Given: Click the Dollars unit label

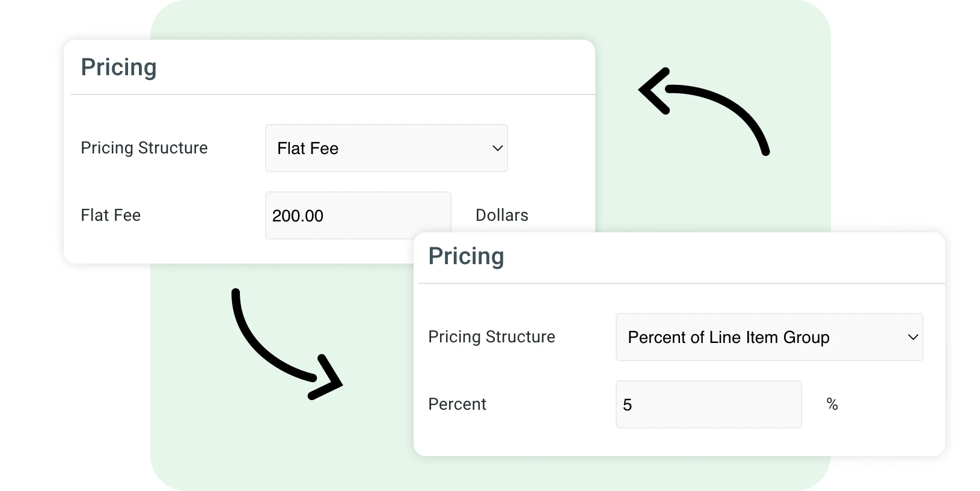Looking at the screenshot, I should (501, 215).
